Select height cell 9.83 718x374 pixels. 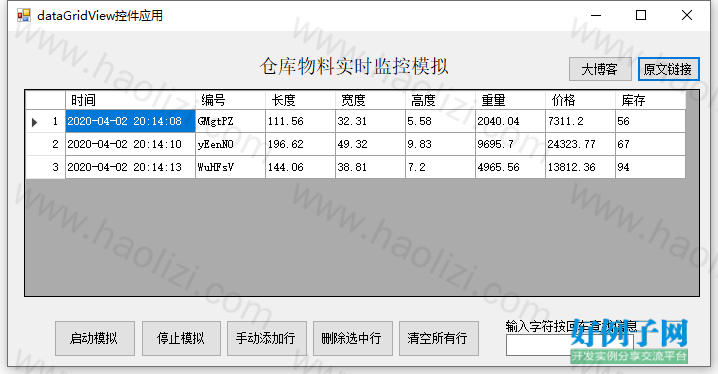point(441,144)
